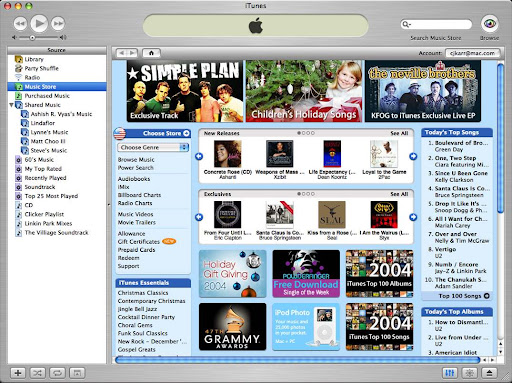Click the eject disc button
The image size is (512, 383).
[489, 373]
